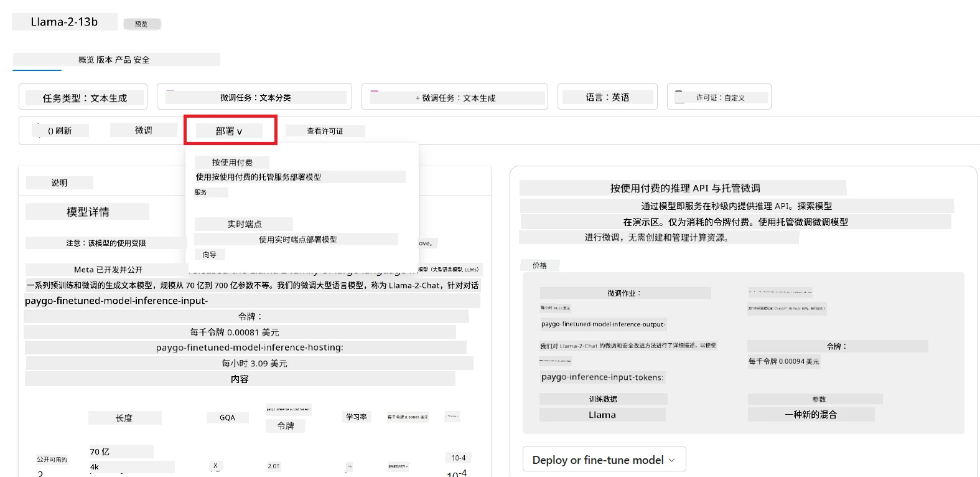The width and height of the screenshot is (980, 477).
Task: Click the 价格 label in the right panel
Action: pyautogui.click(x=539, y=265)
